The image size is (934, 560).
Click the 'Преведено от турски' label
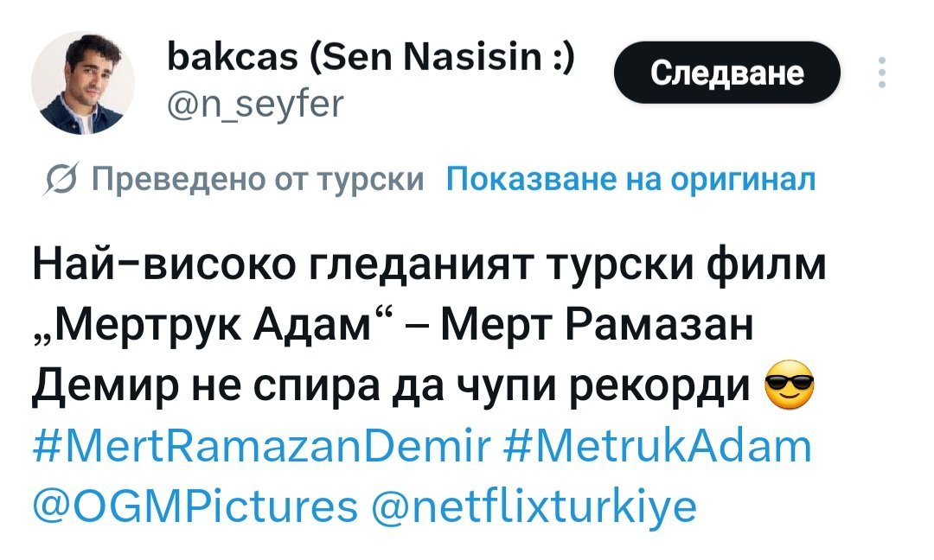pos(258,179)
